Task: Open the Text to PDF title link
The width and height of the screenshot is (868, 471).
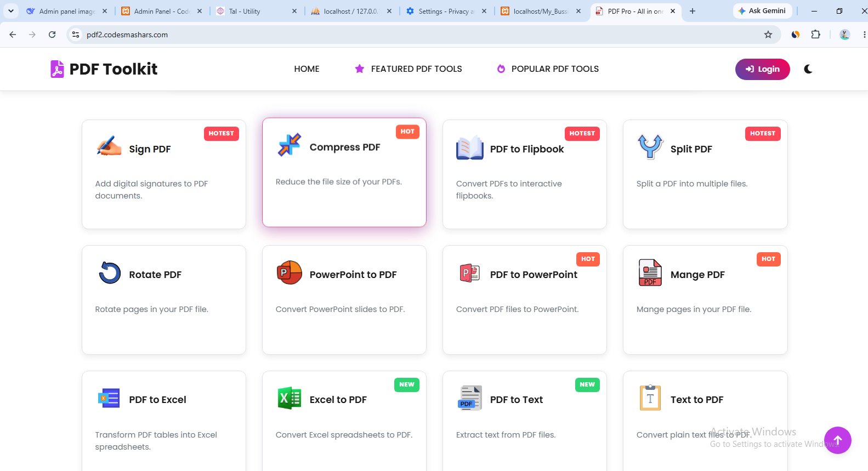Action: tap(697, 400)
